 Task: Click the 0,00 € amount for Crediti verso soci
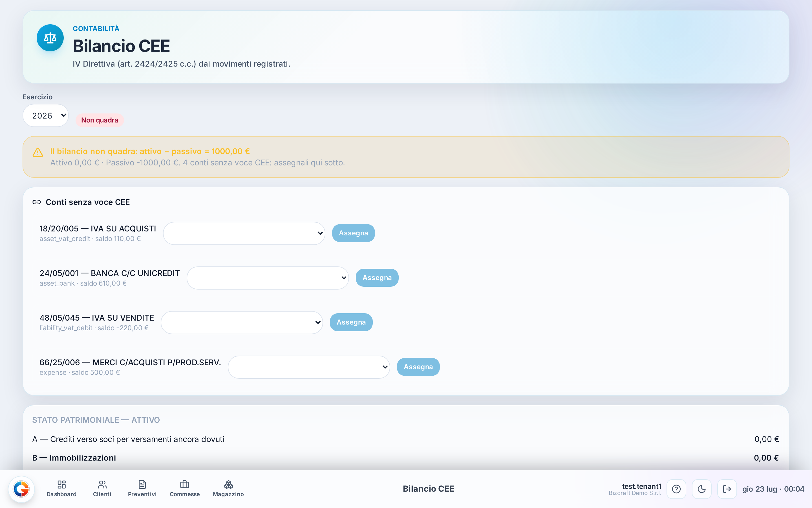(x=767, y=439)
